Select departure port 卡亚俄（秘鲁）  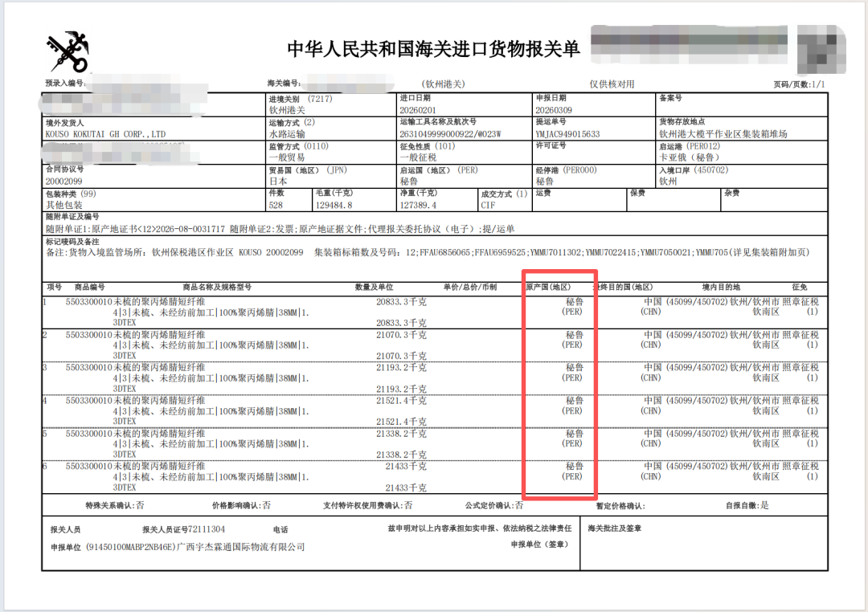[690, 157]
